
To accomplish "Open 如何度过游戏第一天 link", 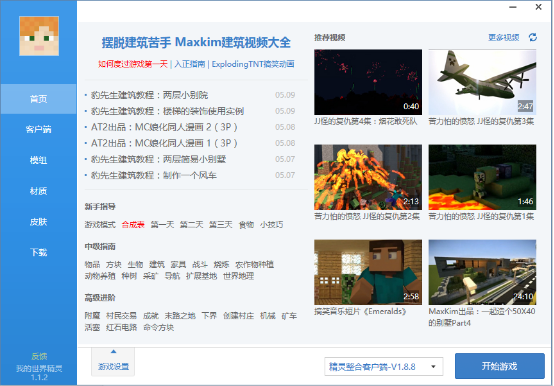I will 133,64.
